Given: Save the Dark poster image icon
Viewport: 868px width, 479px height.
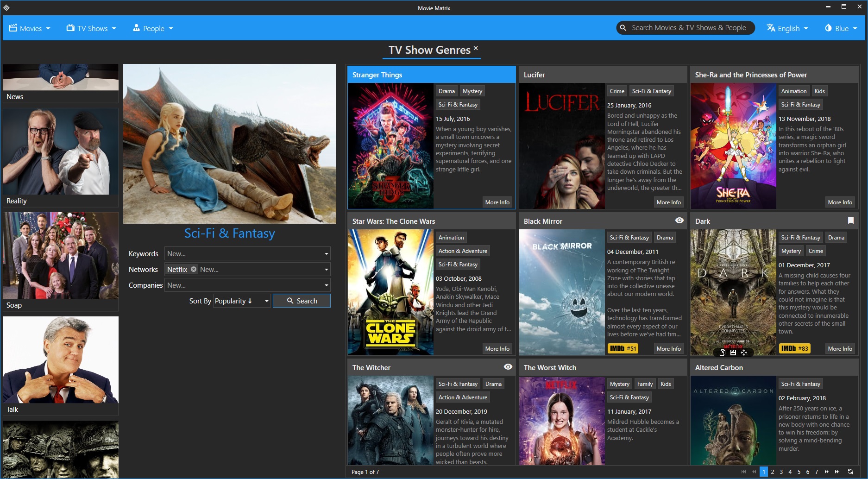Looking at the screenshot, I should tap(733, 353).
